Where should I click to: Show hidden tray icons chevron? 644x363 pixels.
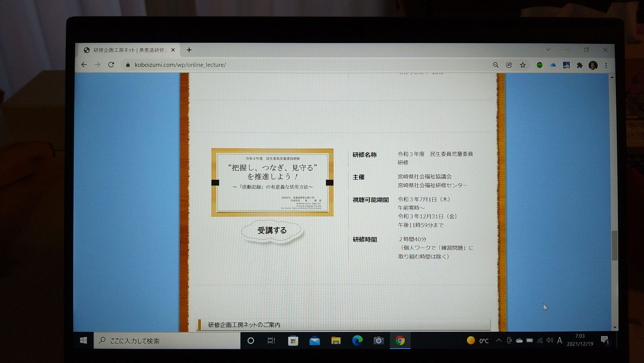[499, 340]
